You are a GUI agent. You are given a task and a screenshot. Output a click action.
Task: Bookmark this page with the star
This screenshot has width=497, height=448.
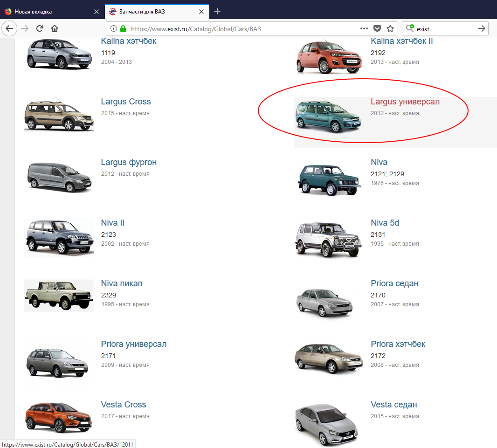tap(390, 28)
